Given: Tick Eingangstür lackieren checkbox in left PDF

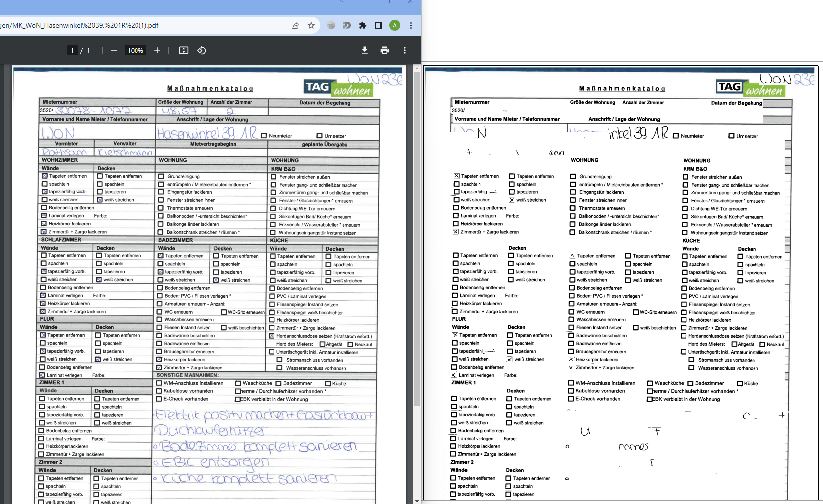Looking at the screenshot, I should 161,192.
